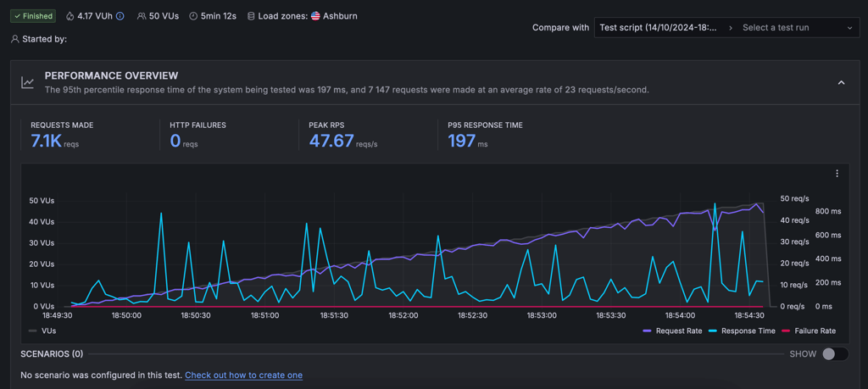The height and width of the screenshot is (389, 868).
Task: Click the 18:50:00 time axis label
Action: point(126,315)
